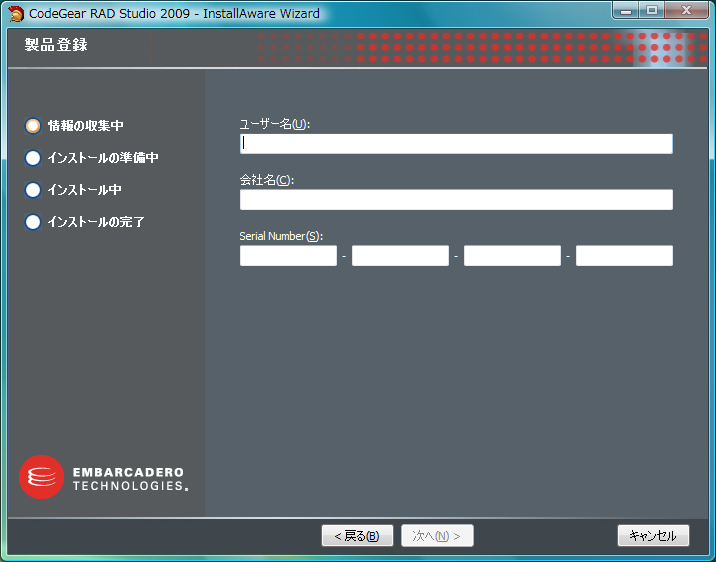Maximize the InstallAware Wizard window
Viewport: 716px width, 562px height.
[x=652, y=11]
